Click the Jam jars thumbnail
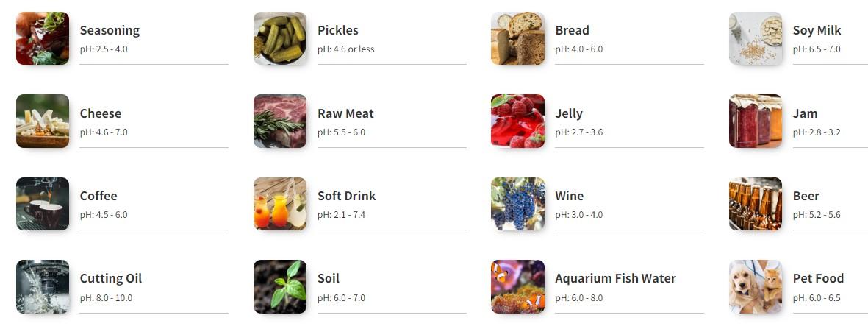The image size is (868, 329). click(756, 121)
